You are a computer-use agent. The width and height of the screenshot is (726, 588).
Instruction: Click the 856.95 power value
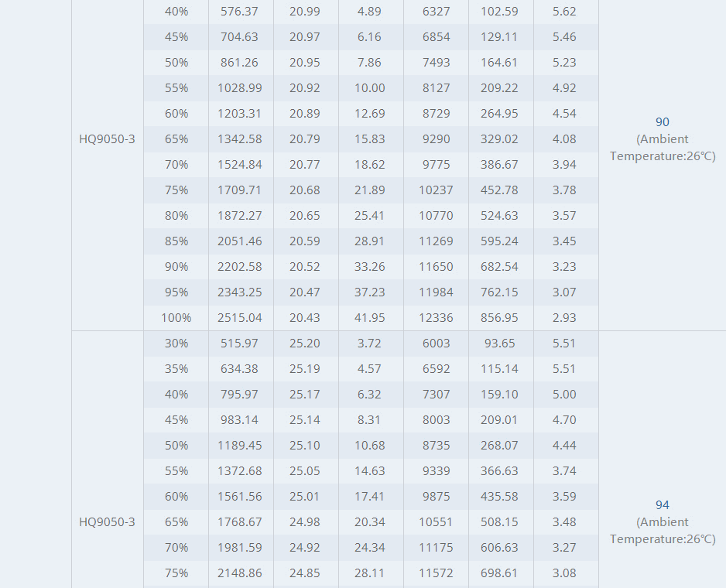499,318
